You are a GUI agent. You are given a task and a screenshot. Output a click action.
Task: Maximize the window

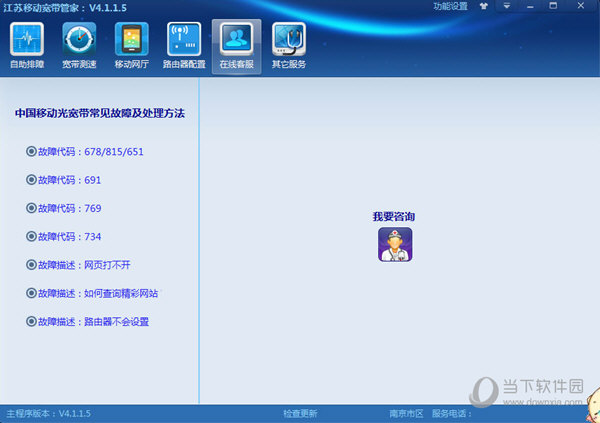coord(553,6)
